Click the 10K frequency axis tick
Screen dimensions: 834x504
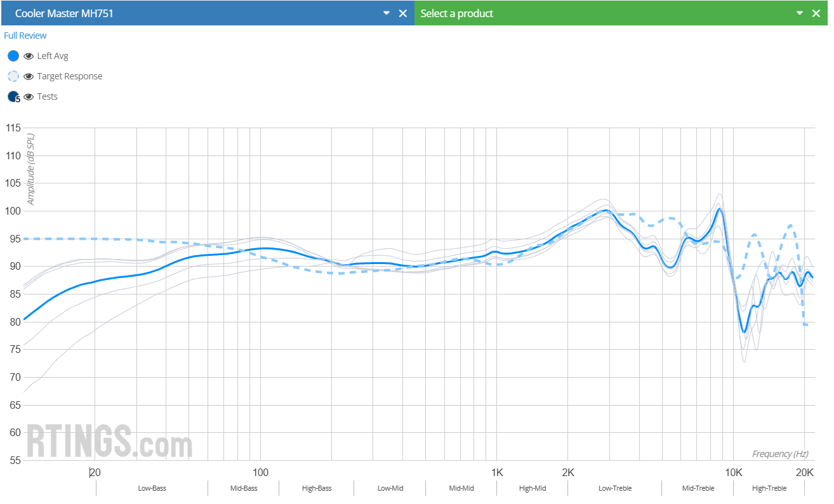point(734,472)
